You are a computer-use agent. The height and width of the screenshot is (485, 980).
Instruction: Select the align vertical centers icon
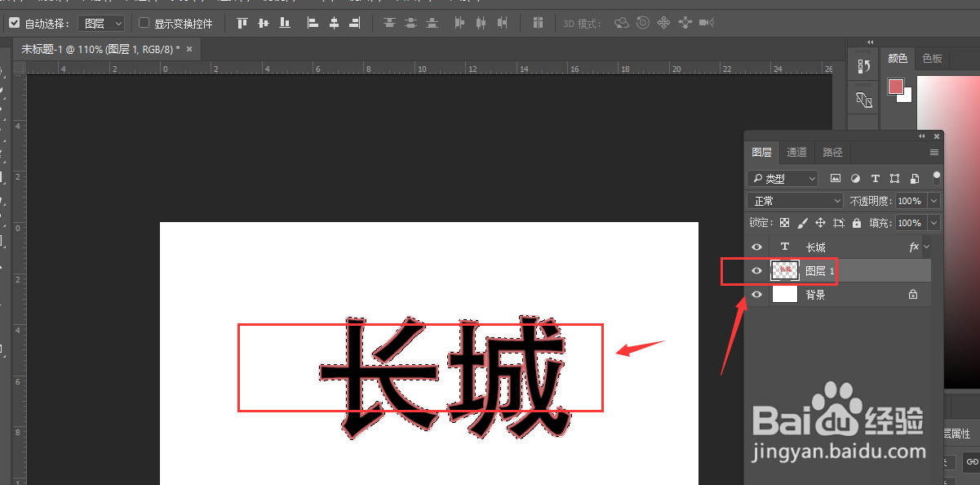[263, 23]
